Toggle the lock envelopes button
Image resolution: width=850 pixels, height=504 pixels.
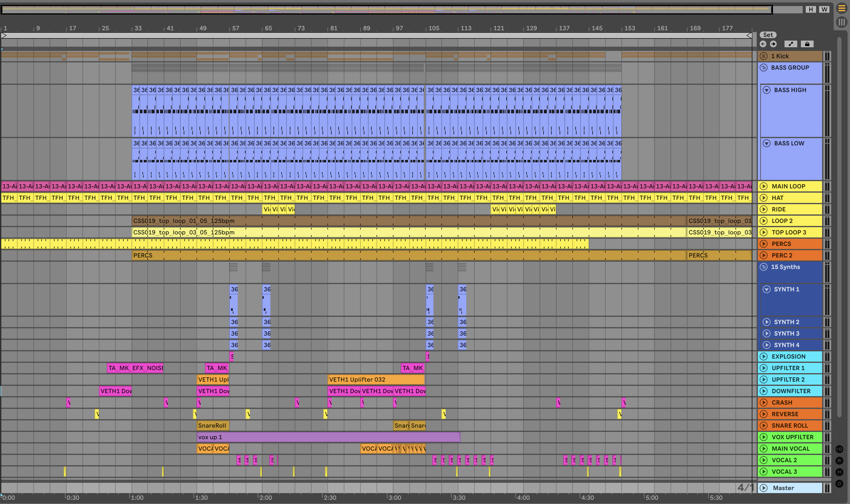coord(807,44)
